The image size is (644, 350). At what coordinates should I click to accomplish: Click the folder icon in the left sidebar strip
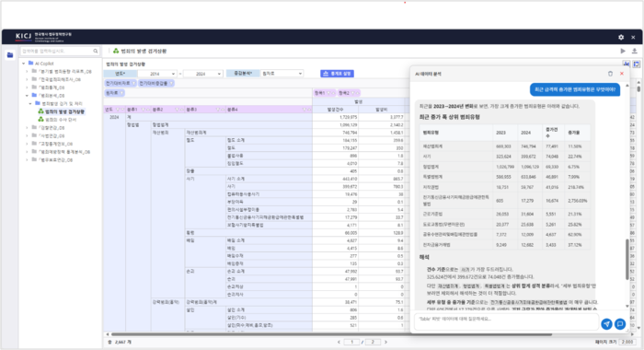pos(10,54)
